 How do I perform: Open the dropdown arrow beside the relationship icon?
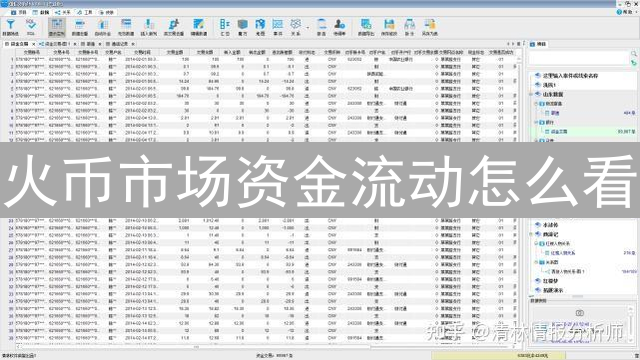pyautogui.click(x=307, y=28)
